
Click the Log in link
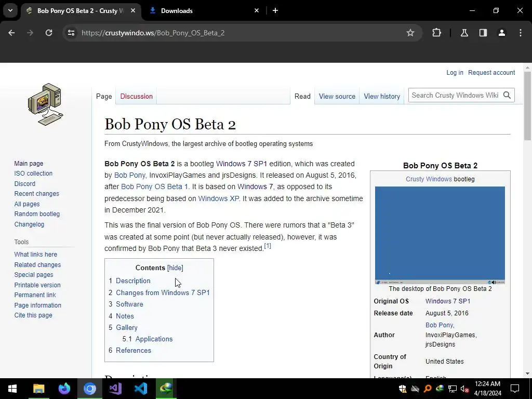coord(455,73)
